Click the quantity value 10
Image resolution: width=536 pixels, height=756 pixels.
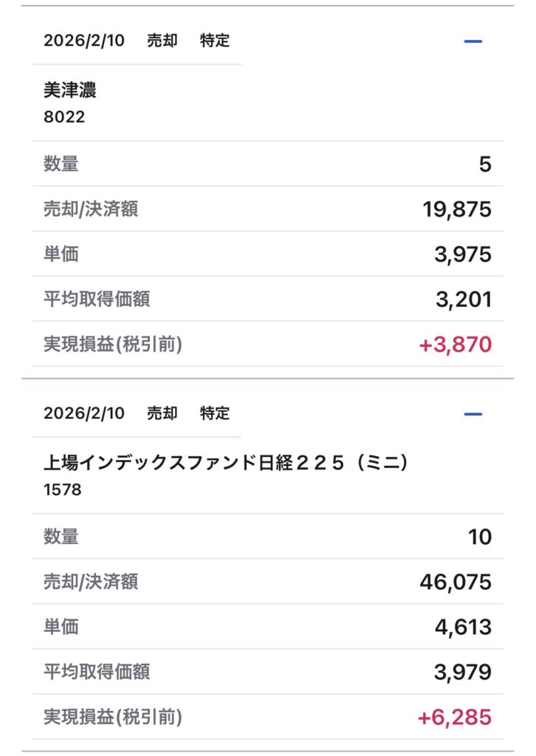[480, 537]
